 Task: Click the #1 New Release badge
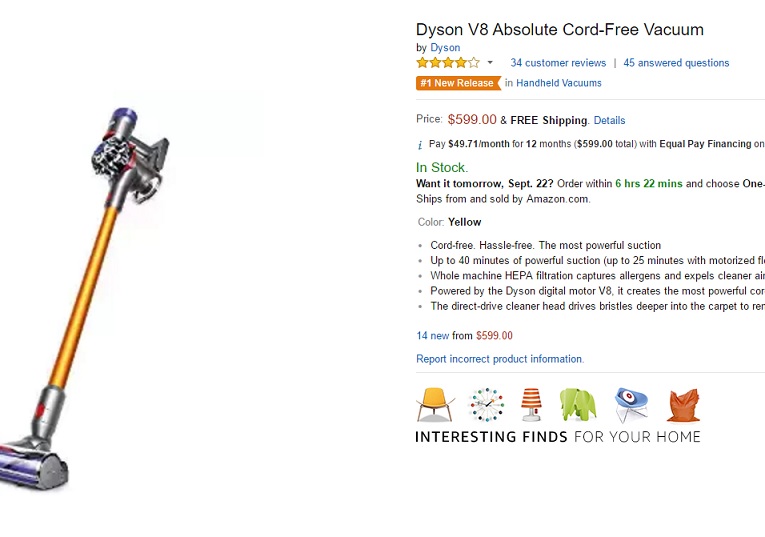(x=458, y=83)
